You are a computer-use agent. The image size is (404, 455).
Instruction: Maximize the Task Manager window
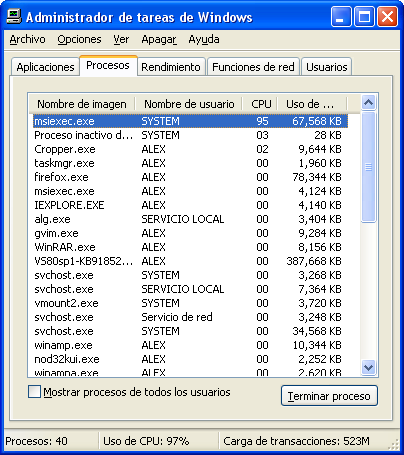[x=364, y=17]
